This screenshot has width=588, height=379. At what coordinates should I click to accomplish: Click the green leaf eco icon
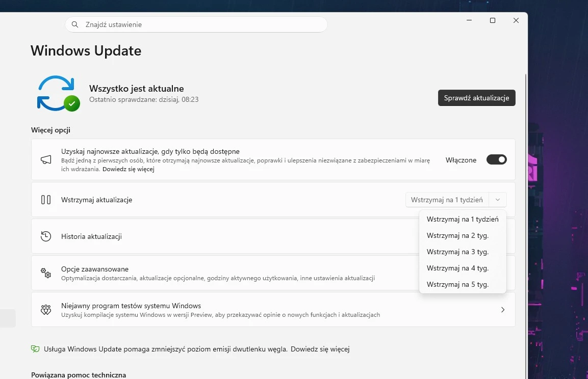point(35,349)
